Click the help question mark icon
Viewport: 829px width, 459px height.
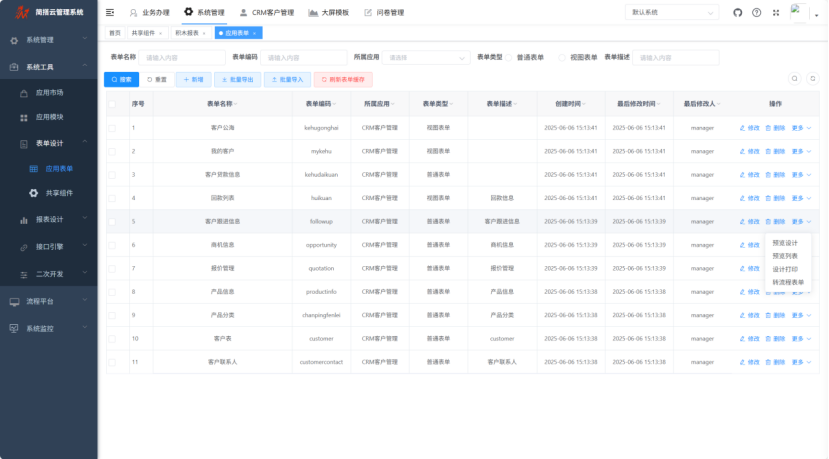point(756,13)
